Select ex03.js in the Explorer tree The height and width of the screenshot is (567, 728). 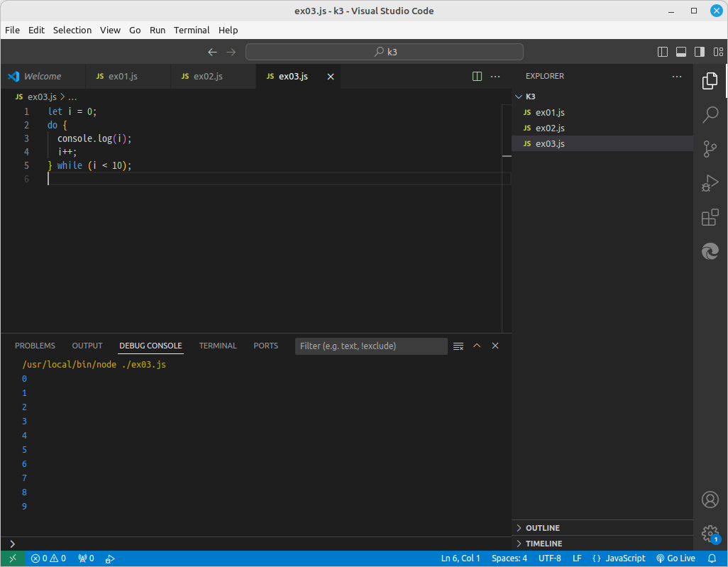(x=602, y=144)
